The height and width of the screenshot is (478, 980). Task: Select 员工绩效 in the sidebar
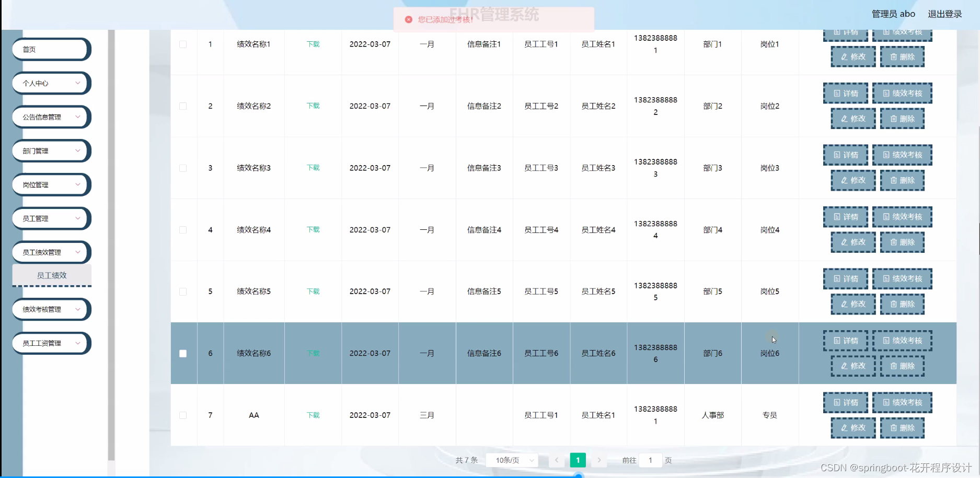coord(51,275)
